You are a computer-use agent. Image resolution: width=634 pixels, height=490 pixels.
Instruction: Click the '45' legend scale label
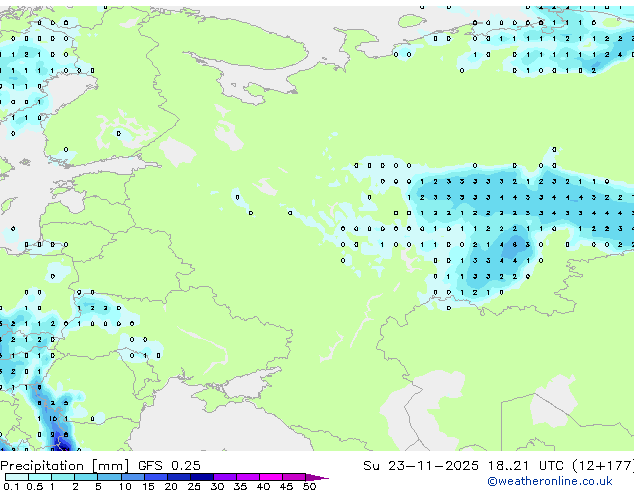287,486
